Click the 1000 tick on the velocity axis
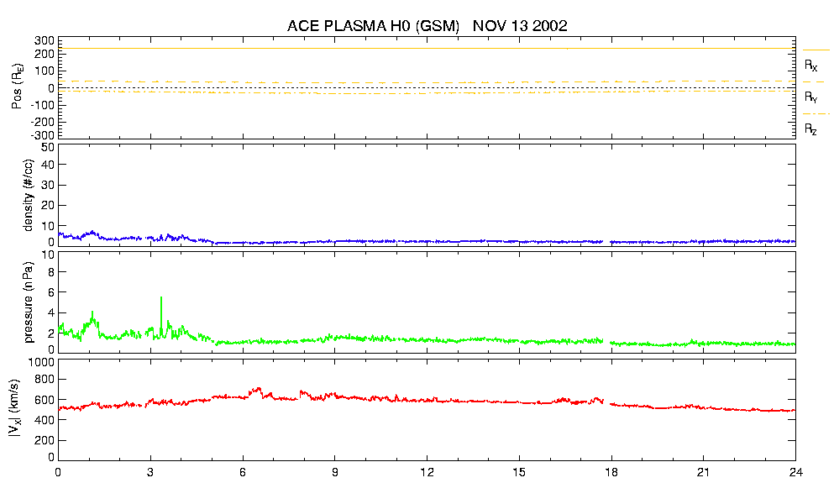The height and width of the screenshot is (504, 834). click(41, 362)
